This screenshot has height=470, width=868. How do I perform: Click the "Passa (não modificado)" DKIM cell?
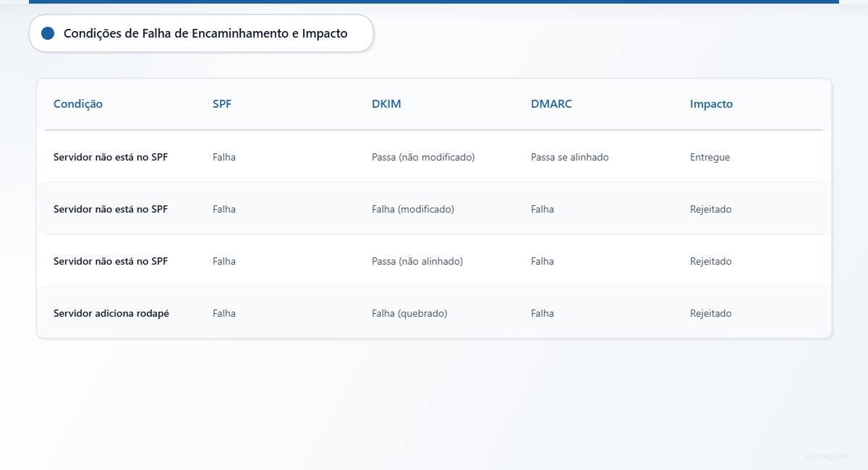tap(423, 157)
